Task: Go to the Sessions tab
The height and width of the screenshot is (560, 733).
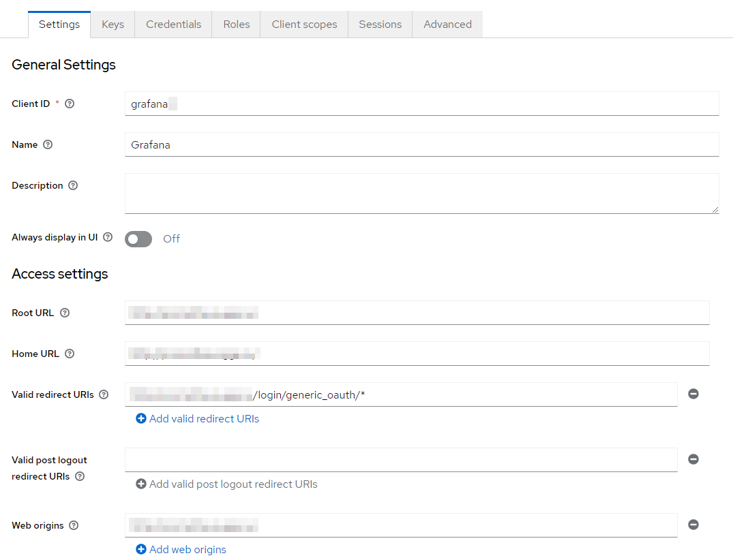Action: [x=380, y=25]
